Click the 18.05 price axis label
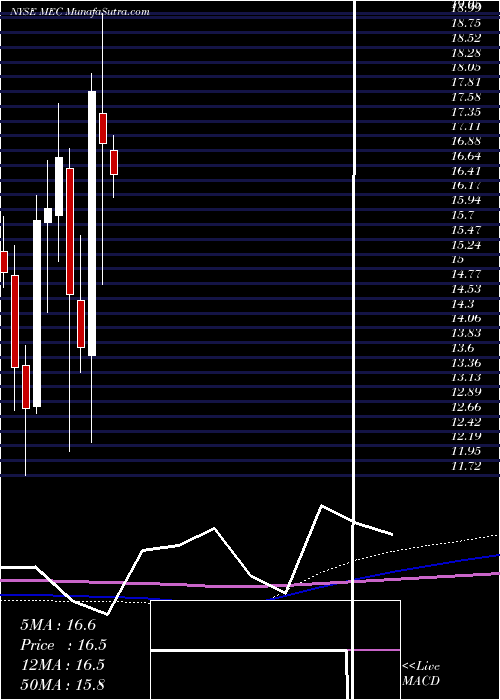Viewport: 500px width, 700px height. (x=466, y=68)
